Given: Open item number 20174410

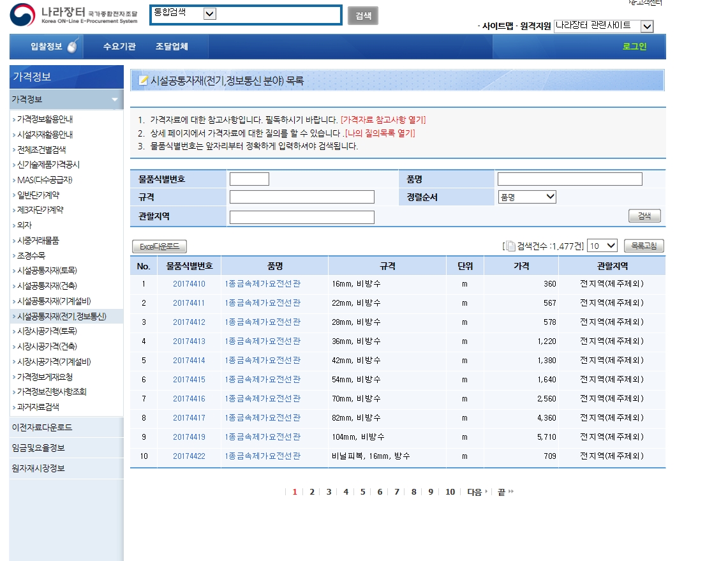Looking at the screenshot, I should click(189, 284).
